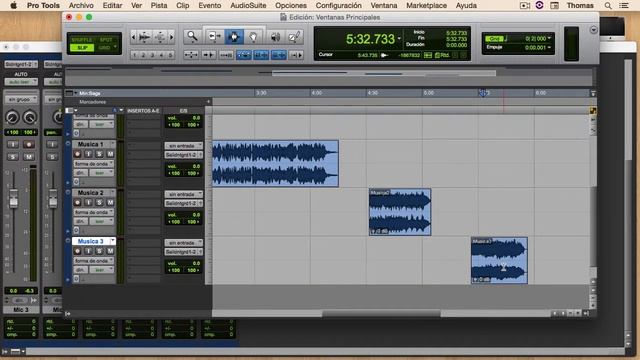Open Grid value dropdown

[x=549, y=38]
